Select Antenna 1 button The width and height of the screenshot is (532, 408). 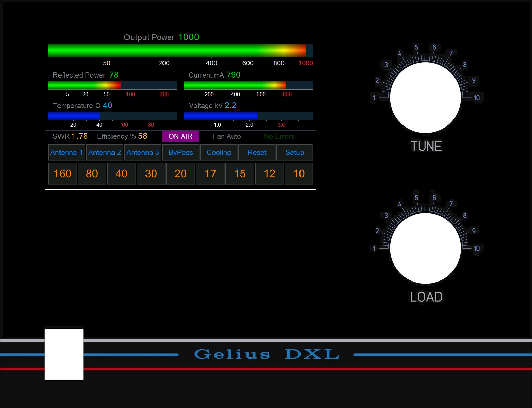(66, 152)
